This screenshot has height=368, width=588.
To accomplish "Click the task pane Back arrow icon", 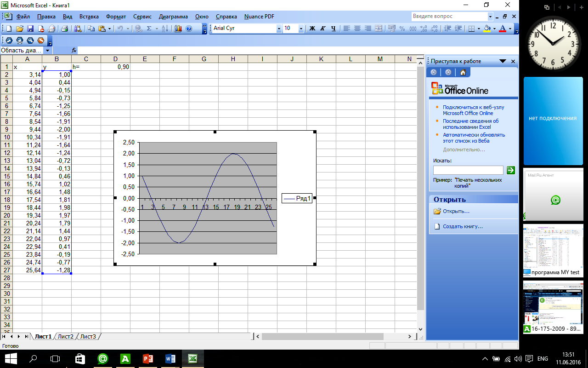I will [434, 72].
